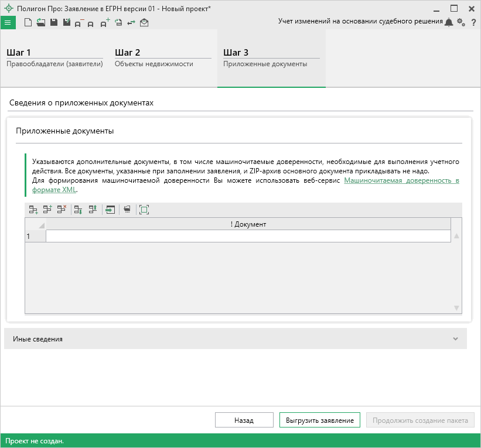481x448 pixels.
Task: Expand table to fullscreen with frame icon
Action: tap(144, 209)
